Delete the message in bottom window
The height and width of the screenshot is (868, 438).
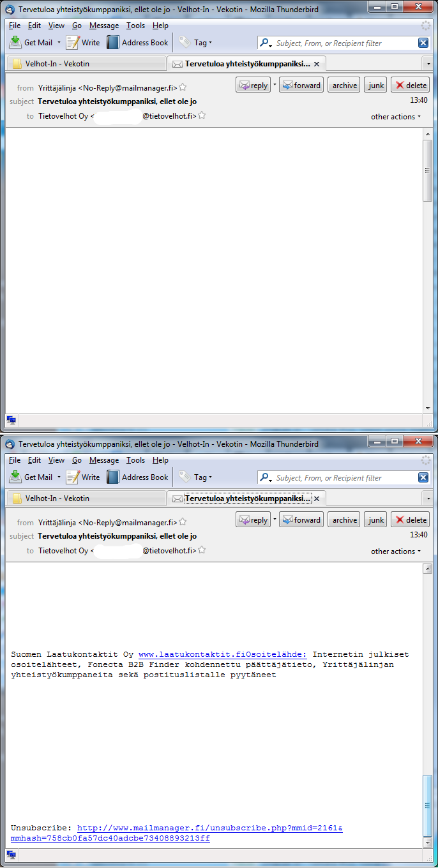pyautogui.click(x=410, y=520)
